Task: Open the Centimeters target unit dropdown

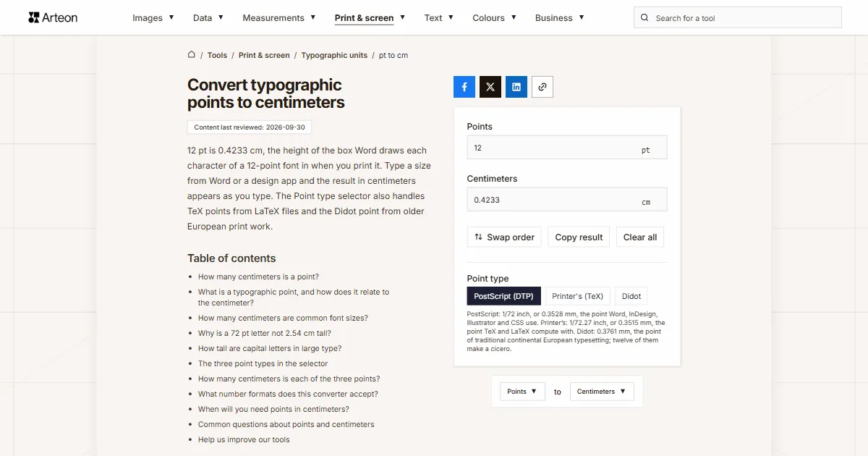Action: pos(602,392)
